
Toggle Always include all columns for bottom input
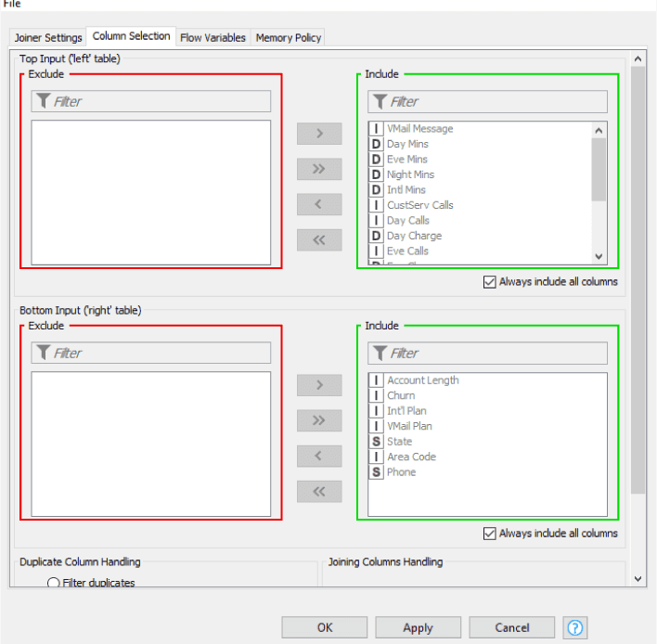(x=490, y=534)
